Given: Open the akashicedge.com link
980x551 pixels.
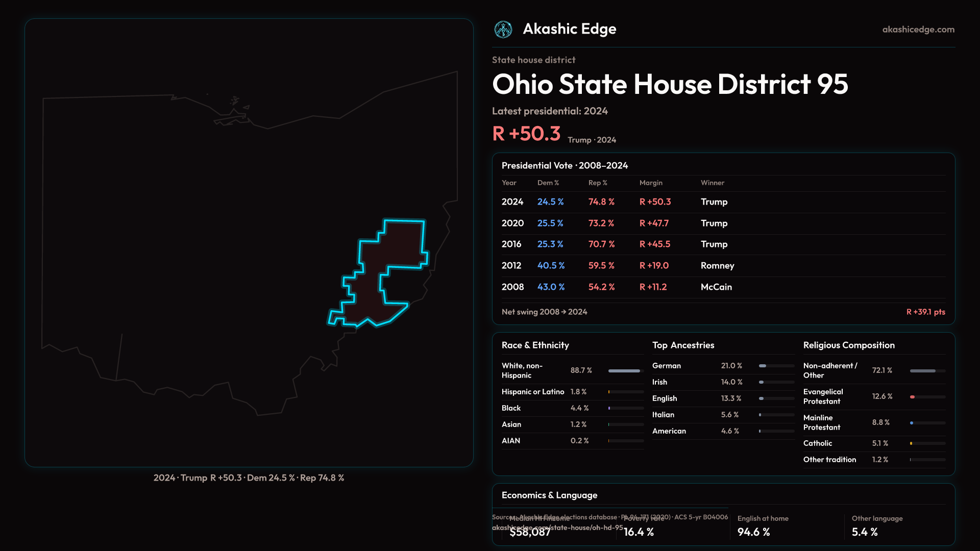Looking at the screenshot, I should click(918, 30).
